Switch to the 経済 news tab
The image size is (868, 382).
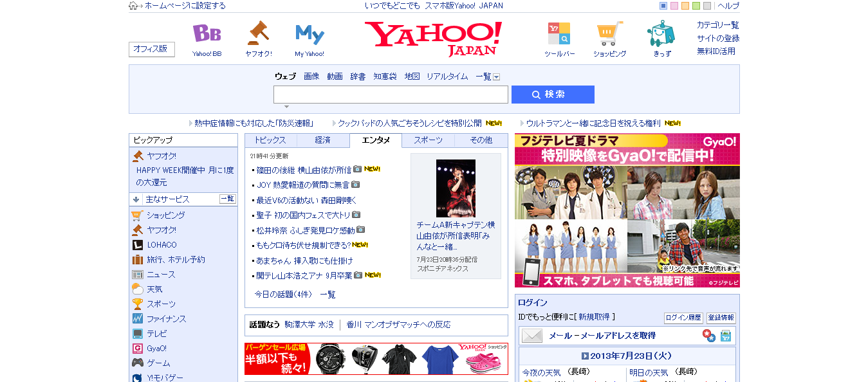coord(323,140)
